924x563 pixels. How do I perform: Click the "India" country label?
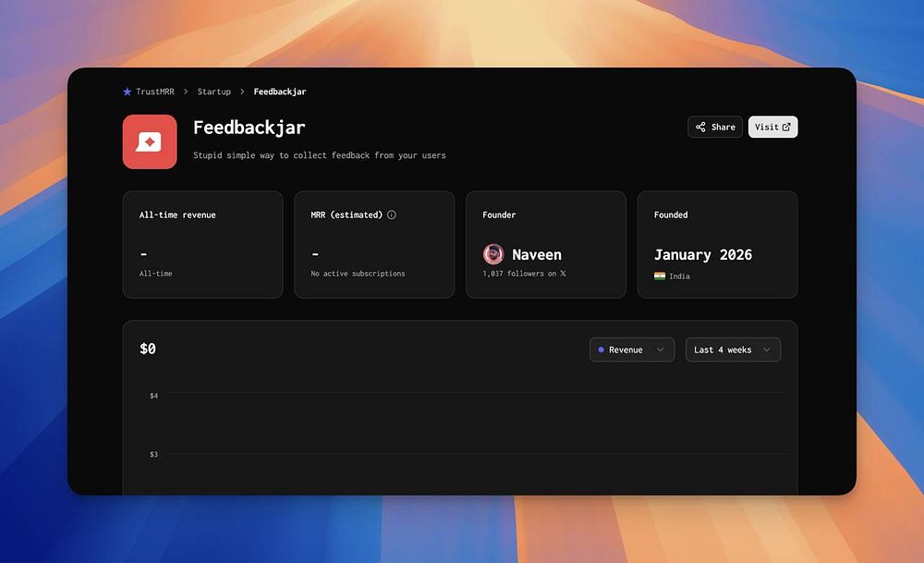coord(679,275)
